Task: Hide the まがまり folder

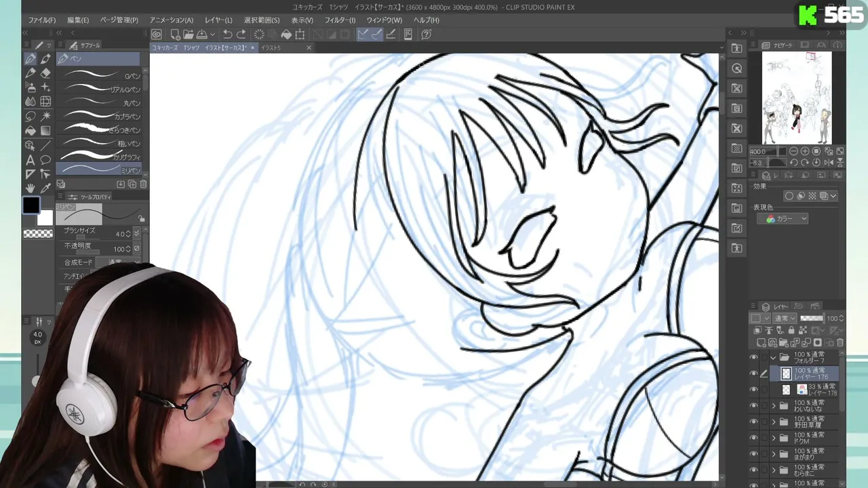Action: point(753,454)
